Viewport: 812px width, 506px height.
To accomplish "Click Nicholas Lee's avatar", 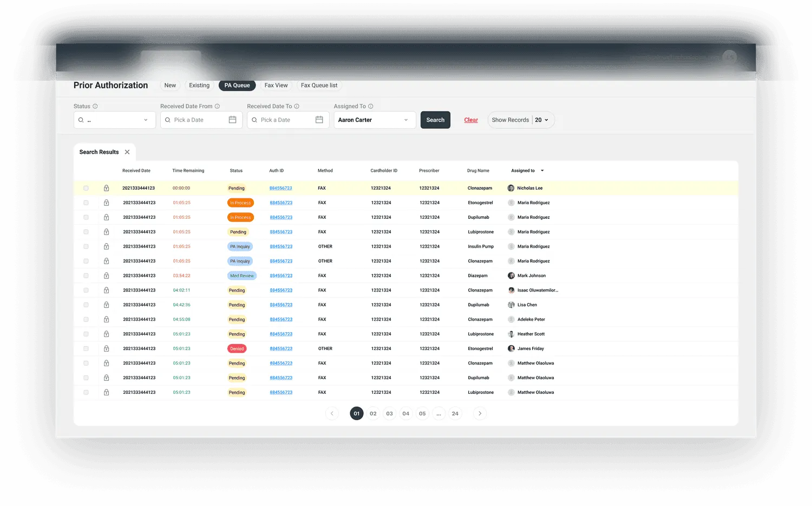I will (511, 188).
